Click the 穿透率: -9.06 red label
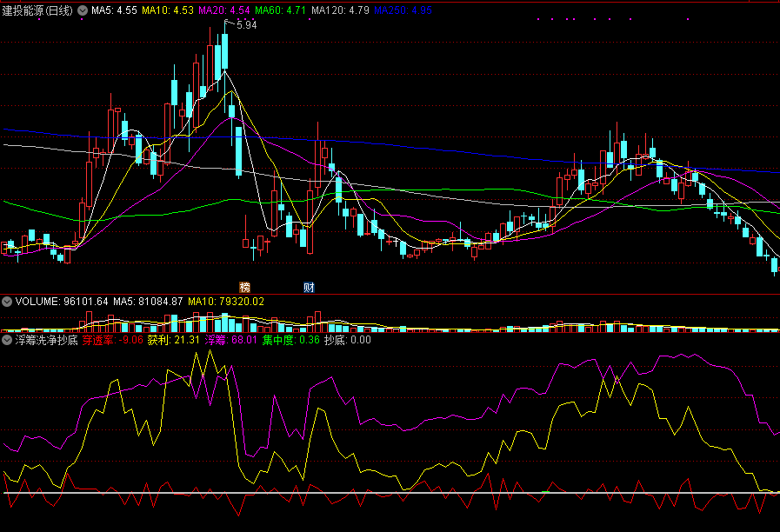The width and height of the screenshot is (780, 532). point(113,340)
